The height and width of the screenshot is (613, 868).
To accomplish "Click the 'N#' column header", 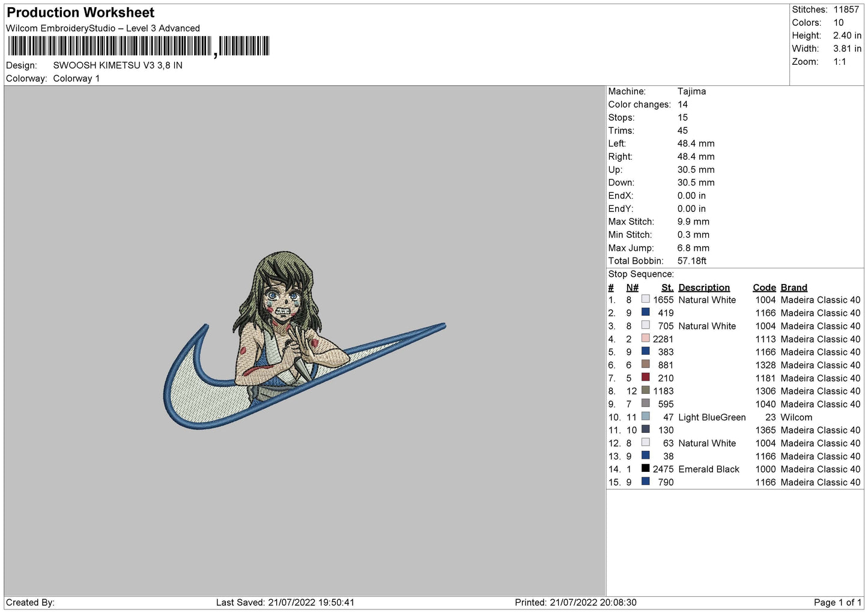I will click(632, 288).
